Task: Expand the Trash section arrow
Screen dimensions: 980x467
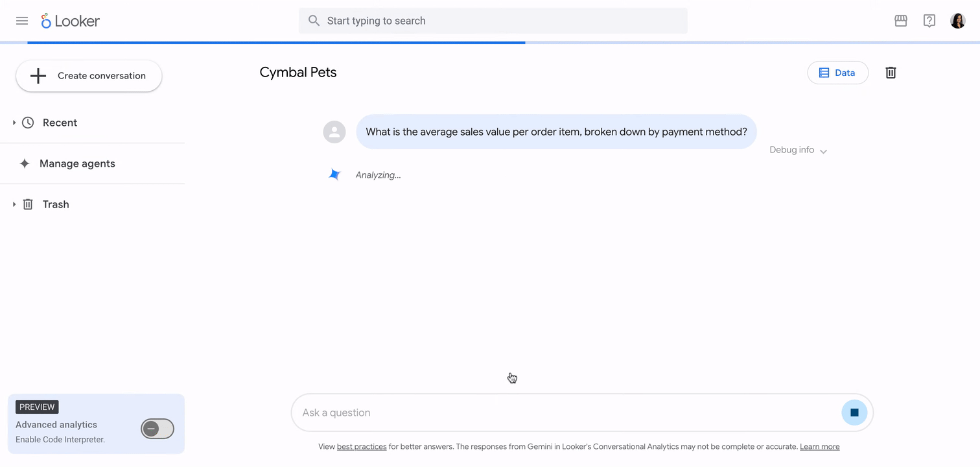Action: click(14, 204)
